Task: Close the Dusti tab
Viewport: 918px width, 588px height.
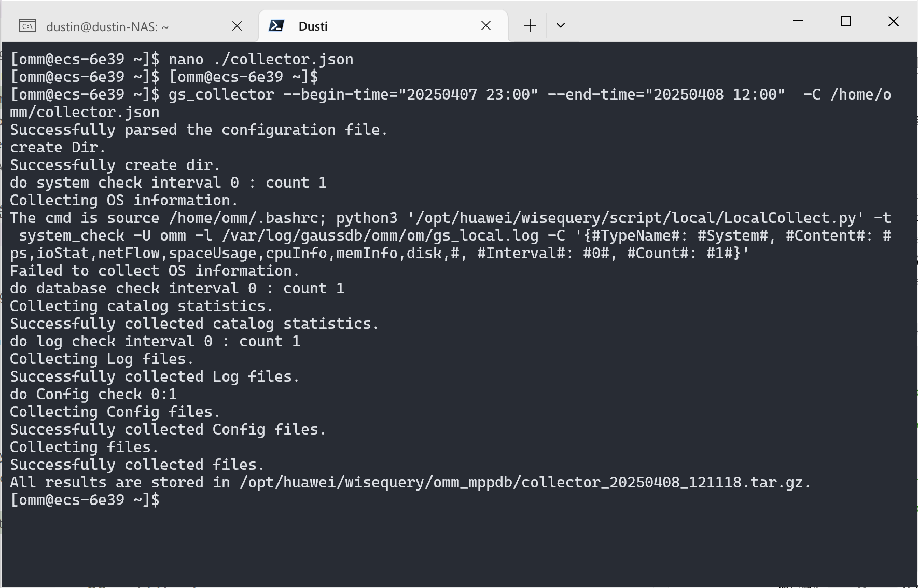Action: (x=486, y=26)
